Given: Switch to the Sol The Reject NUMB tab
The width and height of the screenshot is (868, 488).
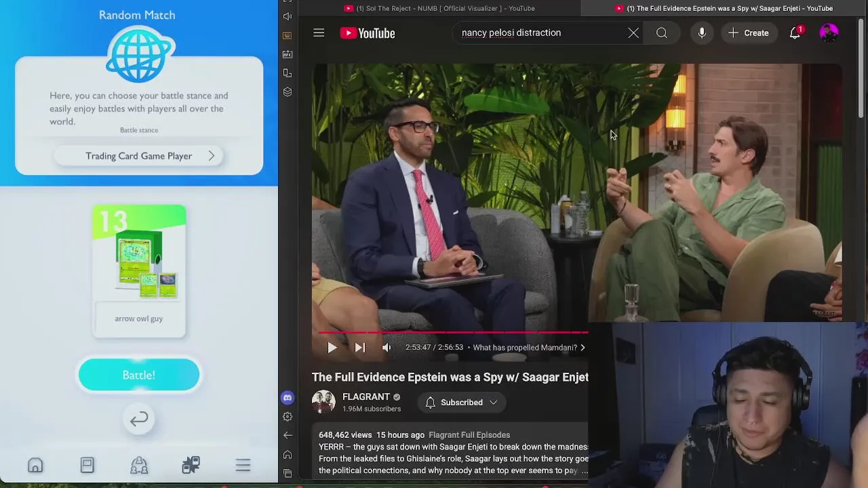Looking at the screenshot, I should tap(439, 8).
